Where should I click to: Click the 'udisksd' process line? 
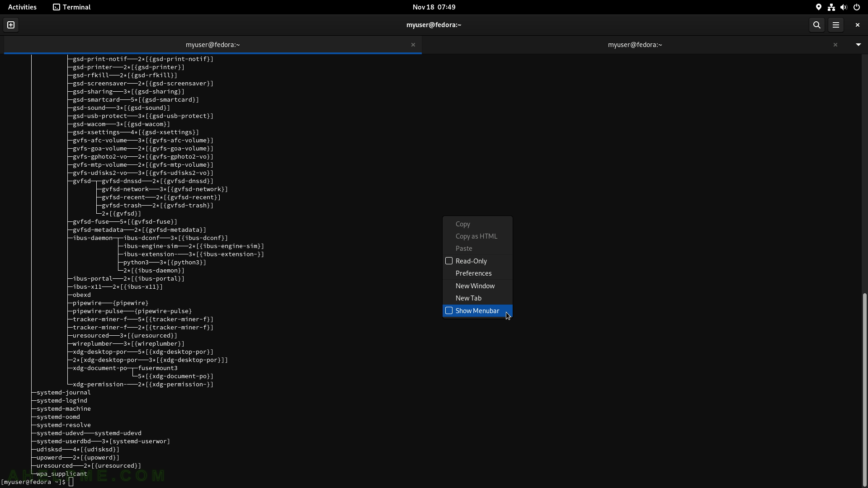click(78, 449)
